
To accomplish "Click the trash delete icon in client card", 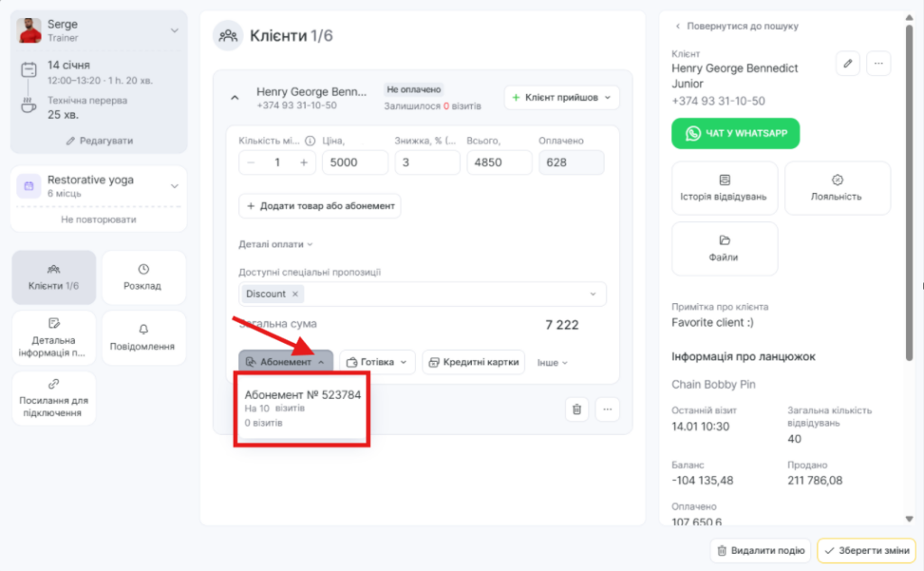I will point(577,410).
